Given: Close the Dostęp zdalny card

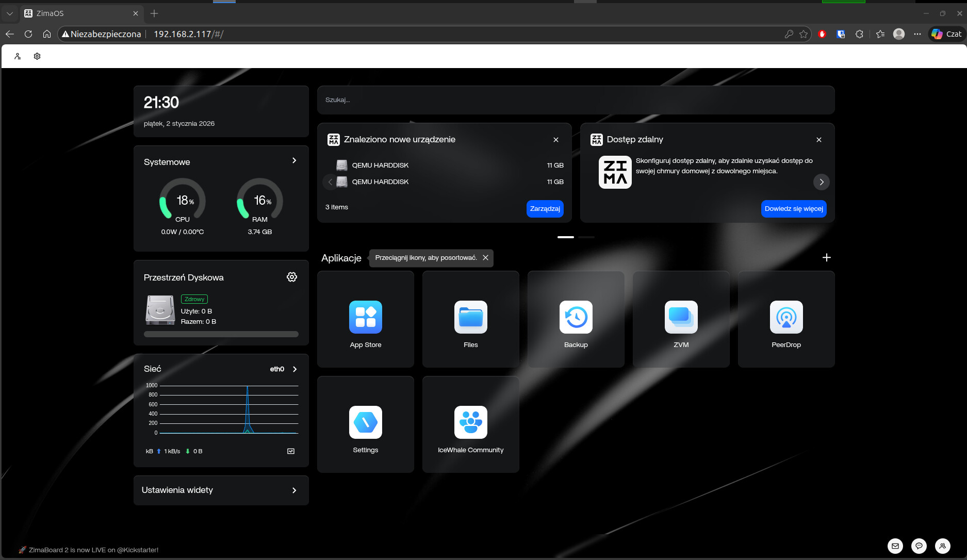Looking at the screenshot, I should point(818,140).
